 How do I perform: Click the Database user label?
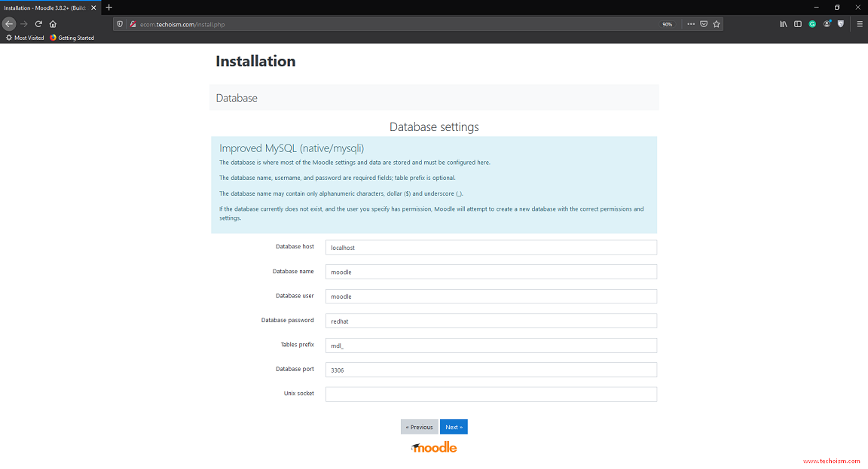[x=295, y=296]
